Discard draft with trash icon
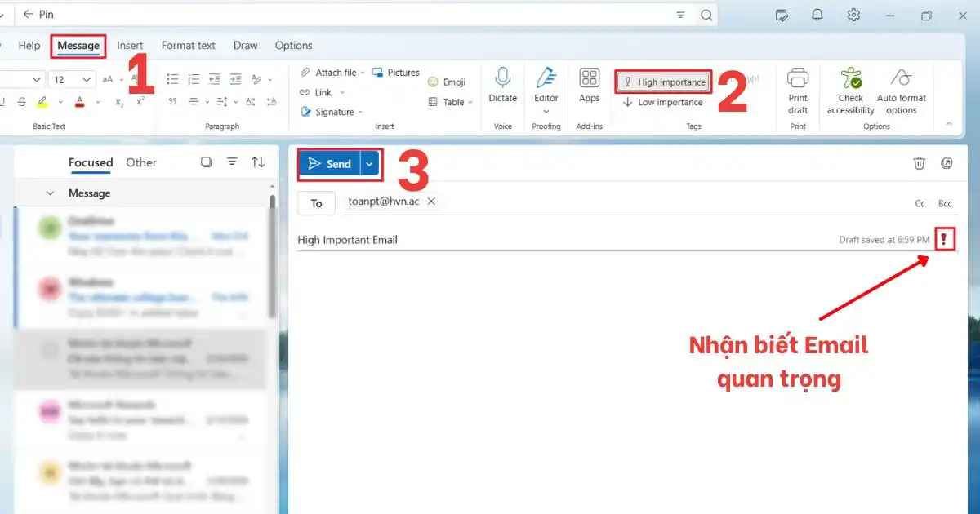980x514 pixels. (x=920, y=163)
